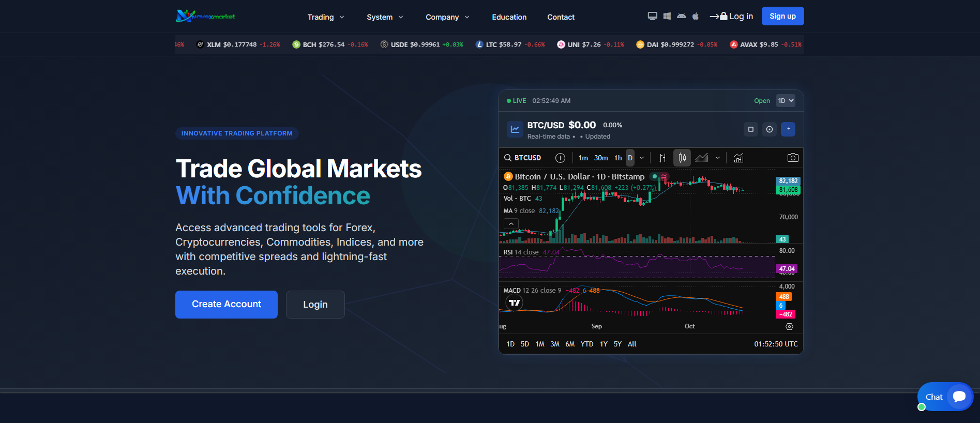This screenshot has height=423, width=980.
Task: Select the candlestick chart style icon
Action: pyautogui.click(x=682, y=158)
